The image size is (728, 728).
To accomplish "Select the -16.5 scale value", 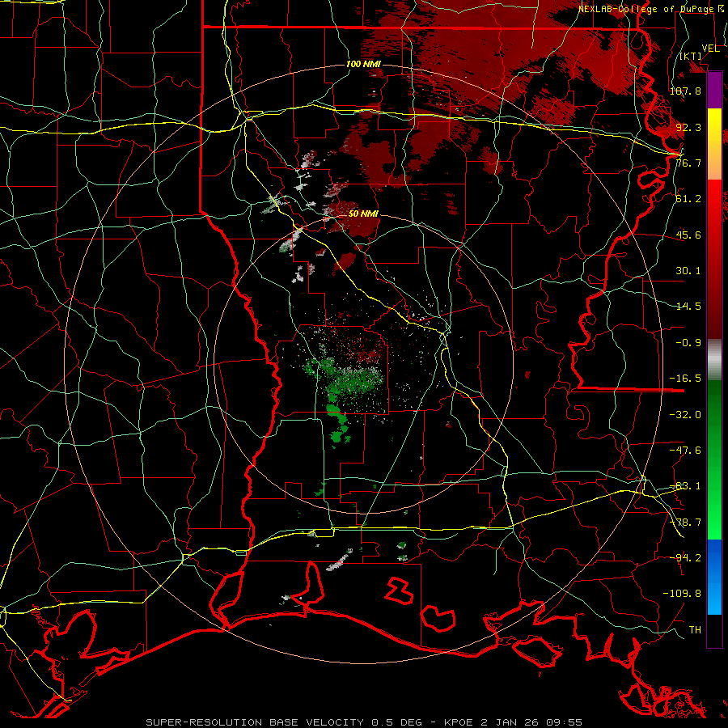I will [685, 379].
